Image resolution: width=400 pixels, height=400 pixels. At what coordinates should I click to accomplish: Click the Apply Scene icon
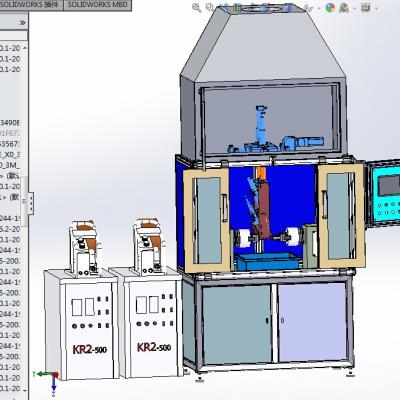point(343,8)
